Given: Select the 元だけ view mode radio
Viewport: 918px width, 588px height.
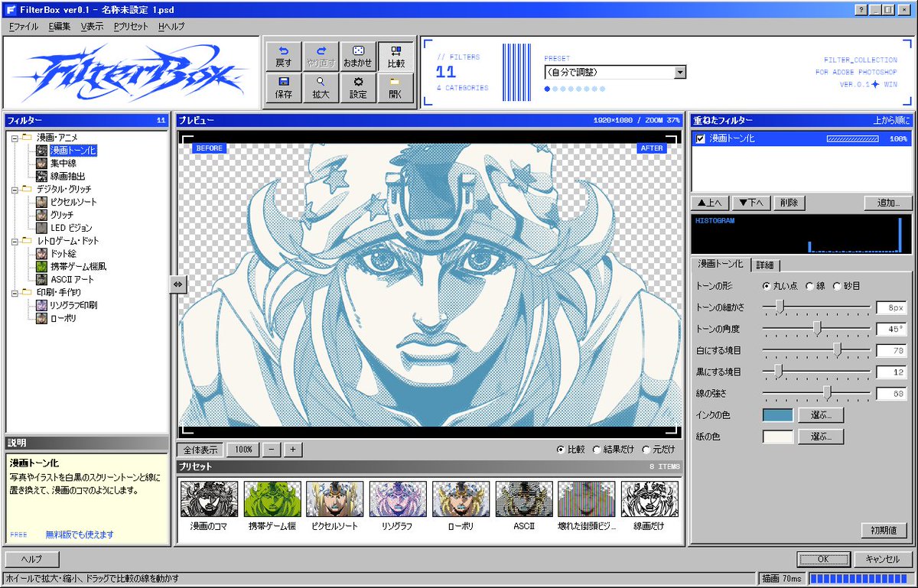Looking at the screenshot, I should [646, 450].
